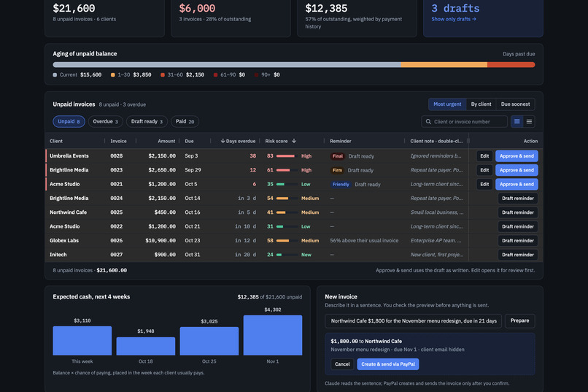Draft reminder for Initech
The height and width of the screenshot is (392, 588).
517,255
